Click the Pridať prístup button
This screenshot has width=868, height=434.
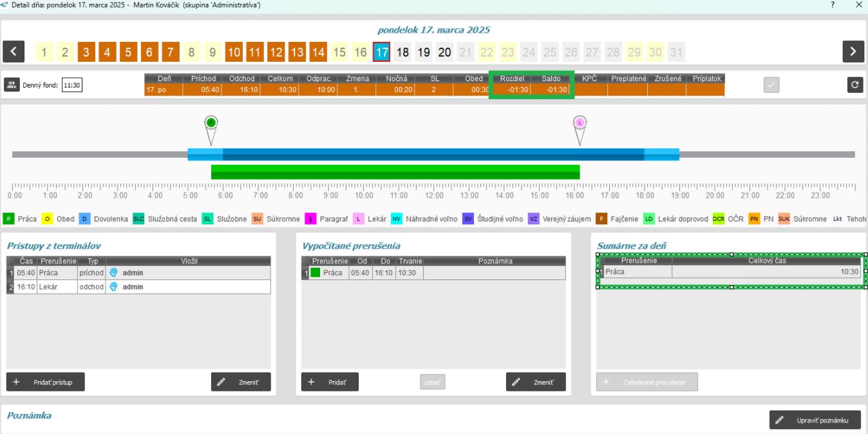[46, 382]
